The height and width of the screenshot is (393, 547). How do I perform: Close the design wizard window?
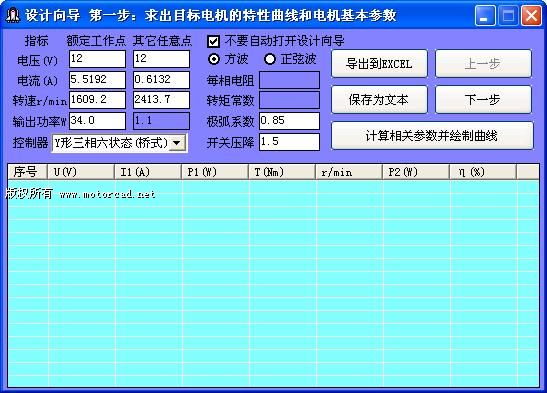531,16
